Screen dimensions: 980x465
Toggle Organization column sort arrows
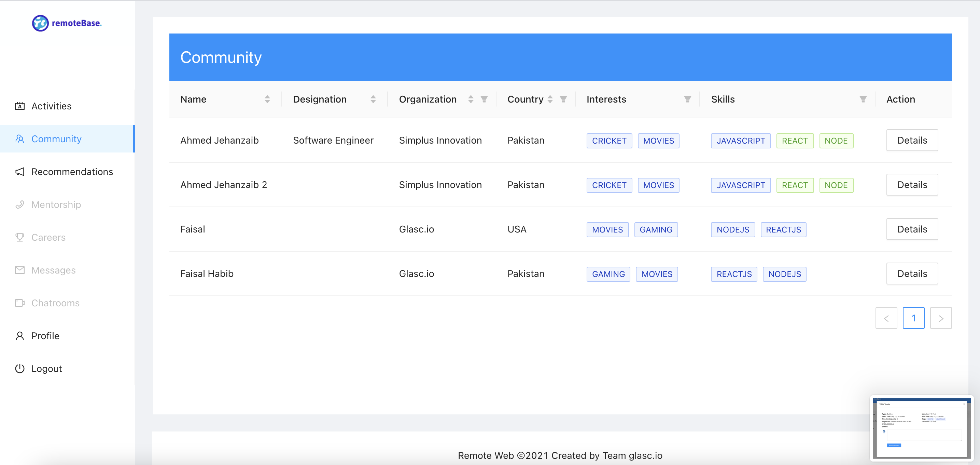click(x=471, y=99)
